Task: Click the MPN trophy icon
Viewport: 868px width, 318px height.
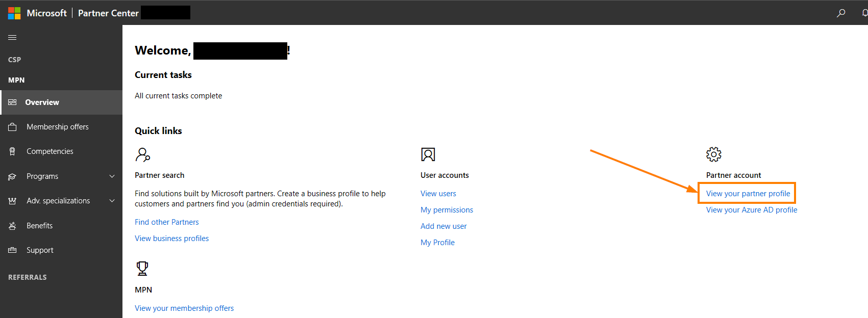Action: tap(142, 268)
